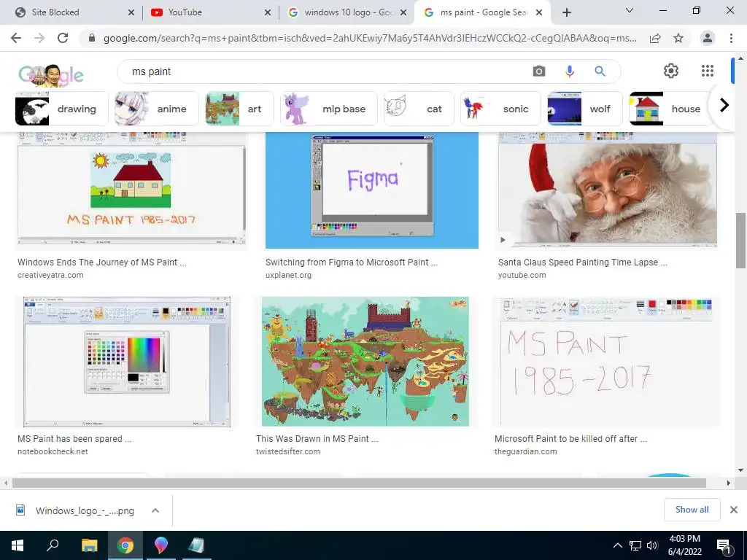Image resolution: width=747 pixels, height=560 pixels.
Task: Open File Explorer from taskbar
Action: 89,545
